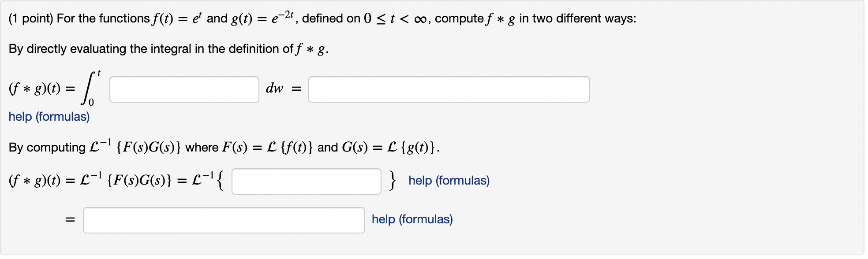Click the (f * g)(t) label before the integral
Viewport: 868px width, 259px height.
pos(35,89)
